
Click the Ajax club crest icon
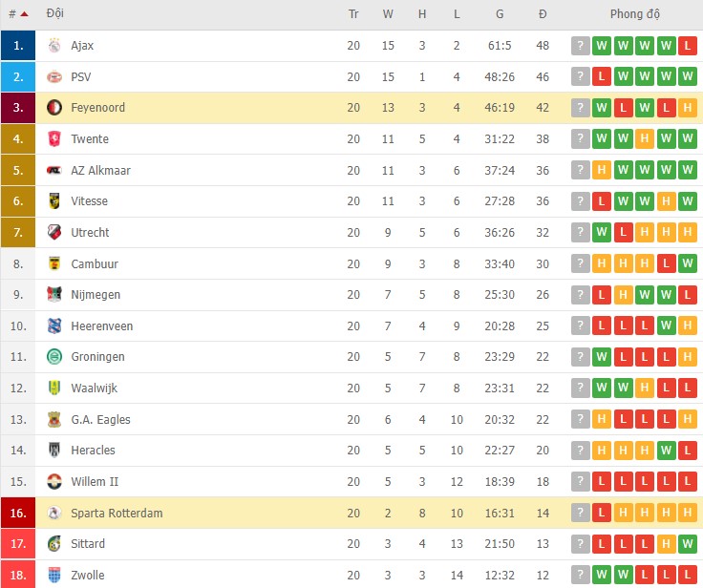click(54, 46)
